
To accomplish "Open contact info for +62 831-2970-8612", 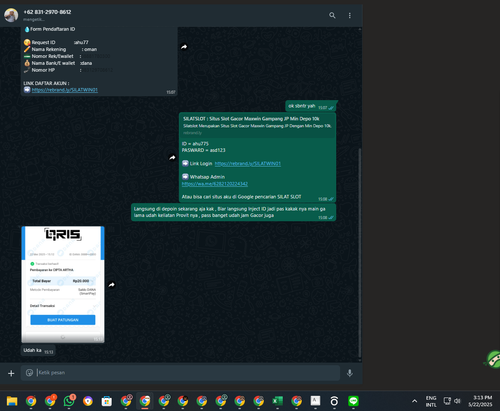I will click(47, 12).
